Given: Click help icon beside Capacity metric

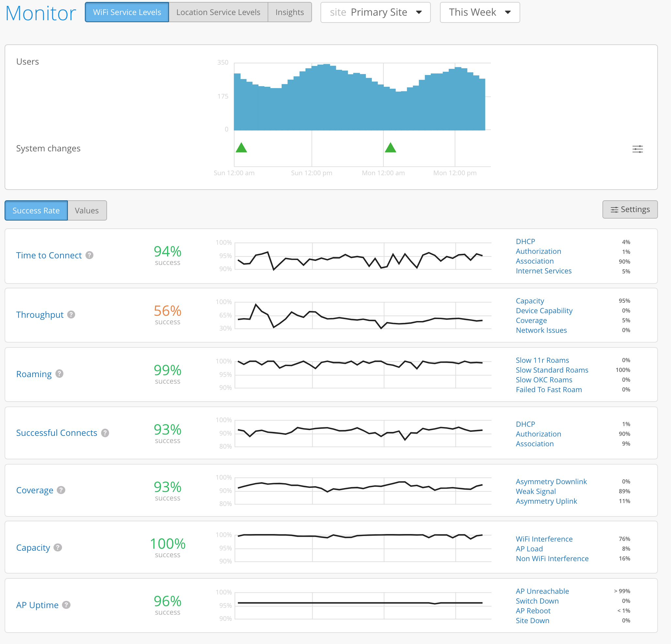Looking at the screenshot, I should coord(58,547).
